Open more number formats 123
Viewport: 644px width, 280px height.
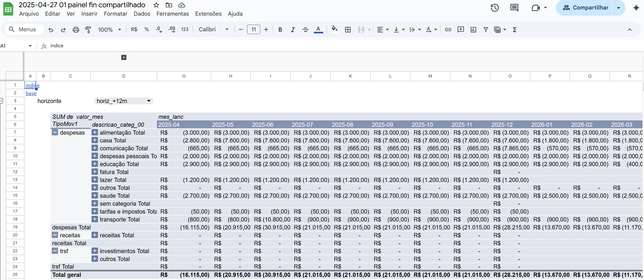[185, 30]
